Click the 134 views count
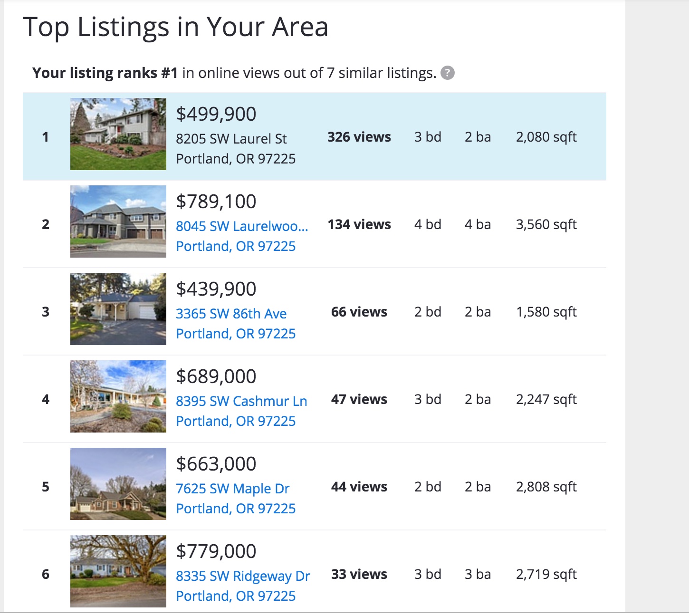The image size is (689, 616). coord(359,224)
